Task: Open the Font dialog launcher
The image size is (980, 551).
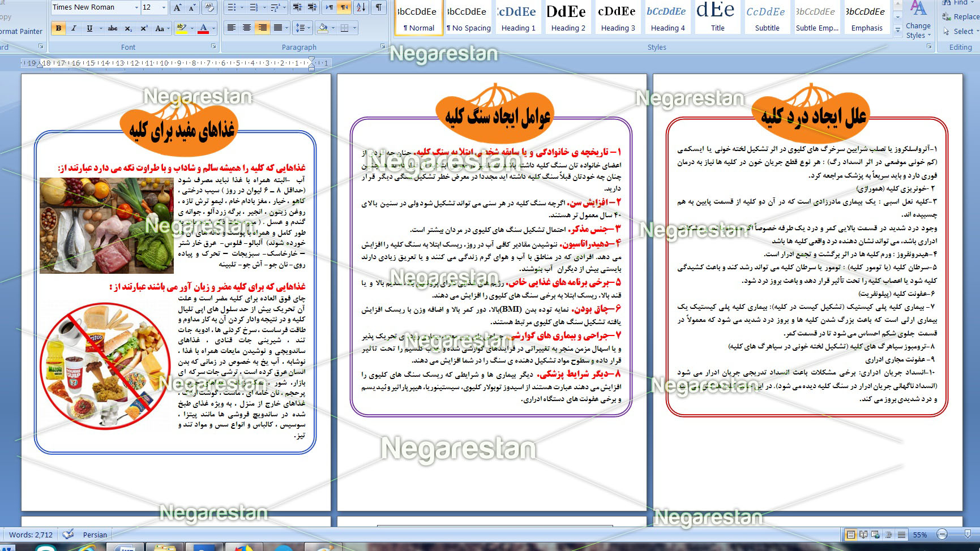Action: pyautogui.click(x=214, y=46)
